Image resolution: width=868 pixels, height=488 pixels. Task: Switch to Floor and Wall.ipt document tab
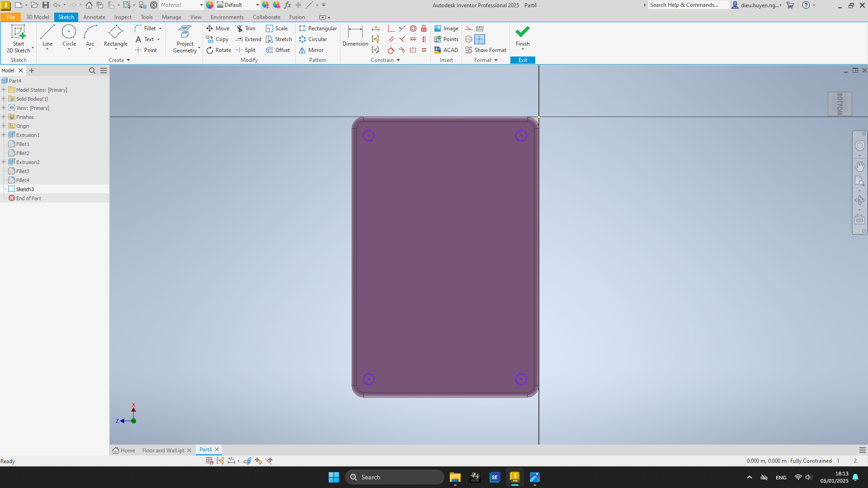(163, 450)
